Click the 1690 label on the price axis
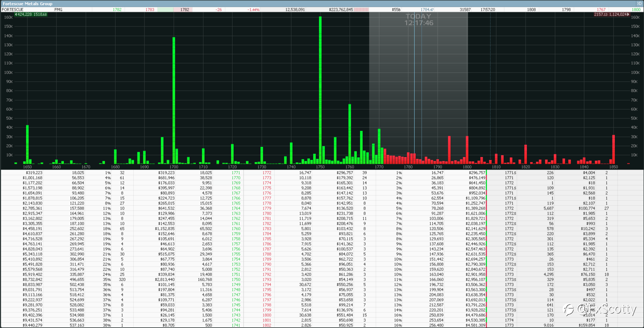The image size is (644, 328). click(144, 167)
